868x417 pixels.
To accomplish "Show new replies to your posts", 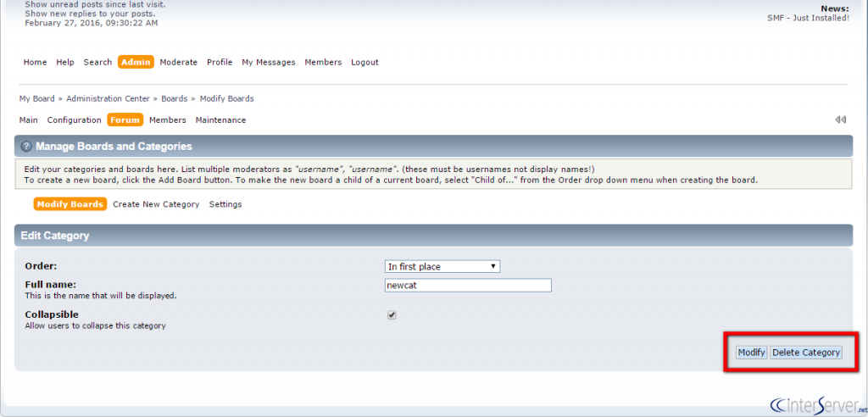I will tap(90, 14).
